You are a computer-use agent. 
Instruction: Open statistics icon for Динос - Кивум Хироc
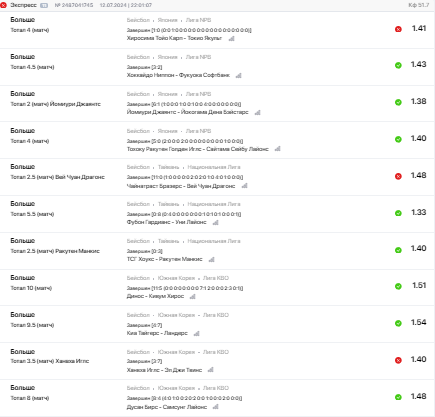coord(192,296)
